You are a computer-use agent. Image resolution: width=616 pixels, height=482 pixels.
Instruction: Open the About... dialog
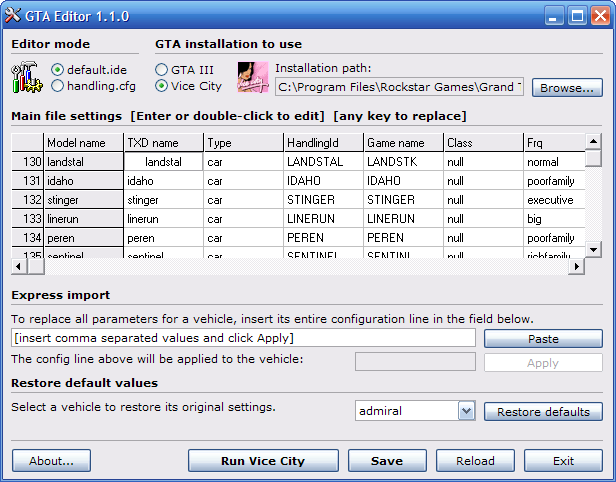pos(51,460)
